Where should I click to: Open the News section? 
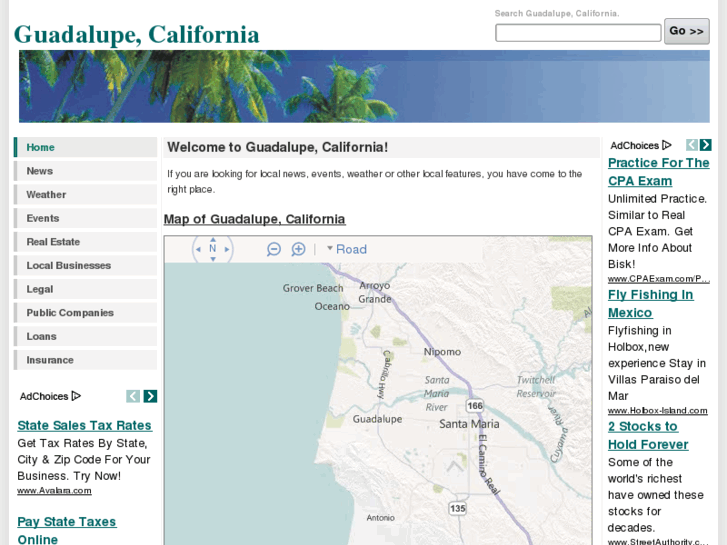point(85,171)
